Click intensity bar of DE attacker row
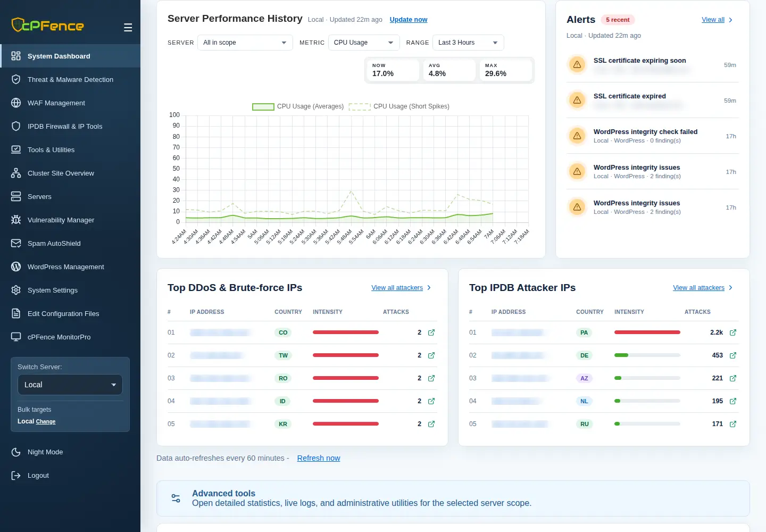Screen dimensions: 766x532 tap(647, 355)
